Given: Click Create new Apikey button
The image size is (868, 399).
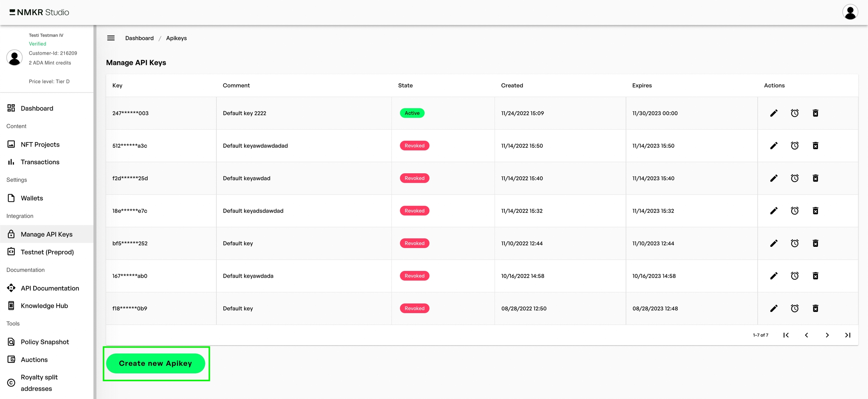Looking at the screenshot, I should pos(156,363).
